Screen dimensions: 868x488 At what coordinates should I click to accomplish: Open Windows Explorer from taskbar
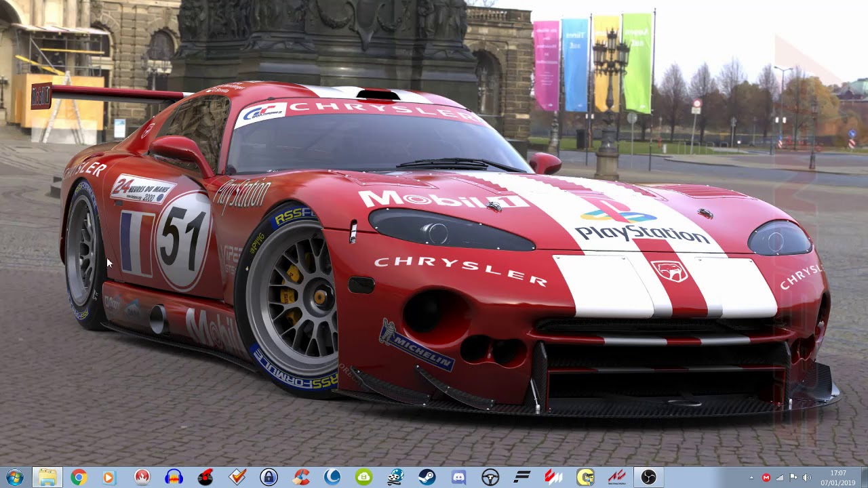(47, 477)
